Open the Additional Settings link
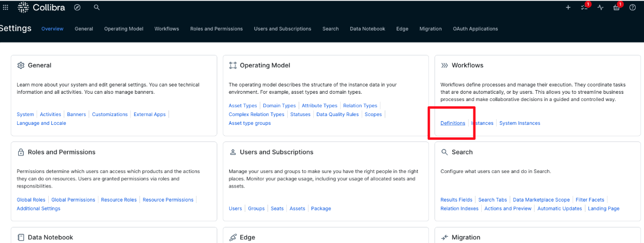Screen dimensions: 644x243 (x=38, y=209)
